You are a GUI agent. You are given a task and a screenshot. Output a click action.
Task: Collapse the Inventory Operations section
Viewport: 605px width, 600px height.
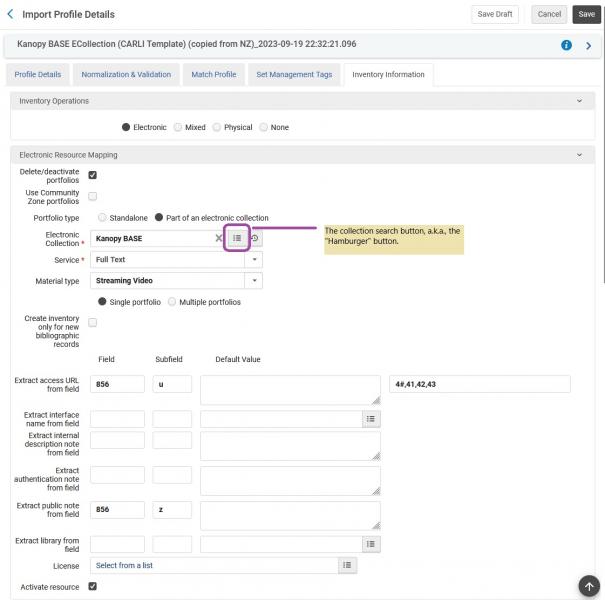point(579,101)
